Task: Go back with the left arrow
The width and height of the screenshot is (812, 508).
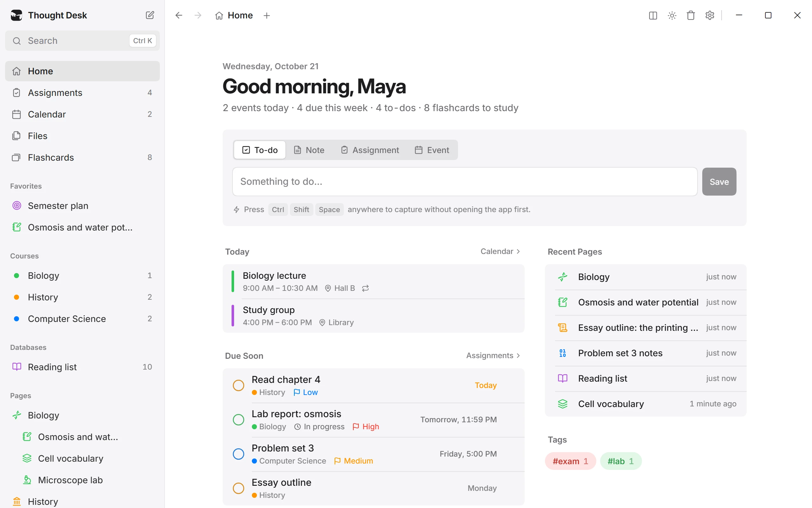Action: coord(179,15)
